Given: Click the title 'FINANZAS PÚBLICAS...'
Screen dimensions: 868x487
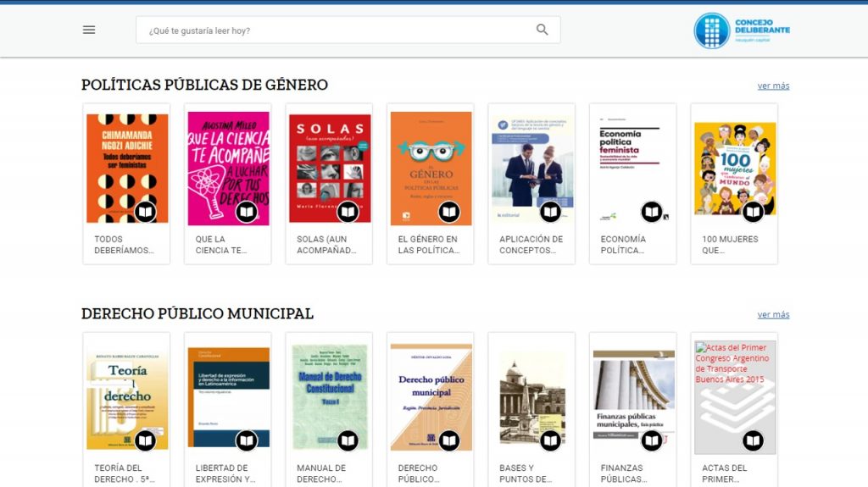Looking at the screenshot, I should [623, 473].
